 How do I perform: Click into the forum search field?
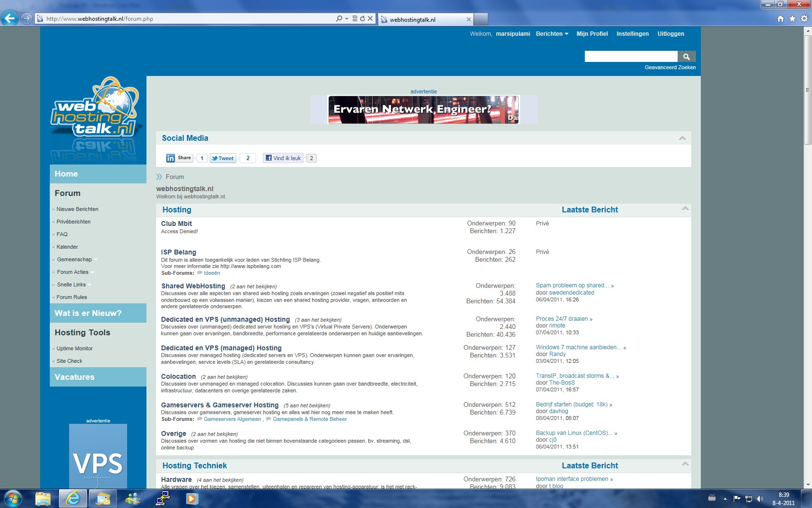[x=631, y=57]
